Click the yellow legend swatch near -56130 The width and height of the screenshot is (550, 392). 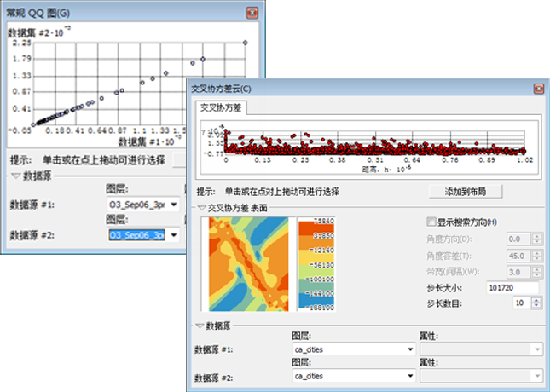[316, 259]
